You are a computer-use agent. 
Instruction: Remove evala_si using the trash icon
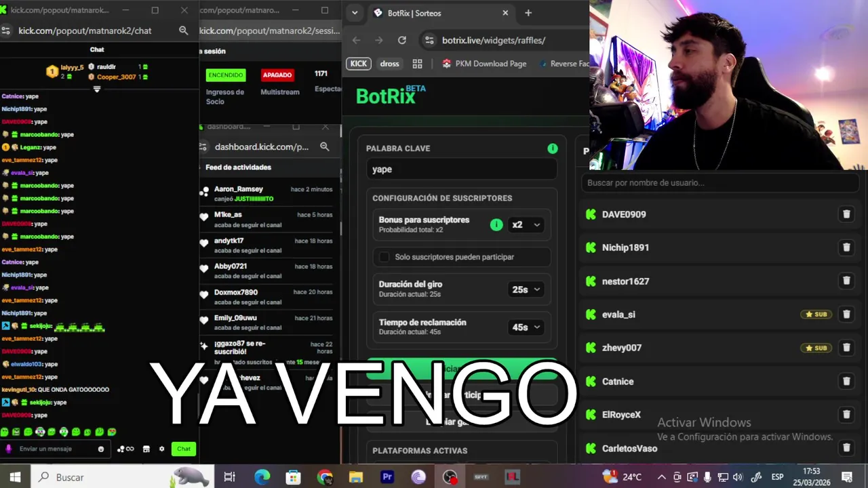(x=846, y=314)
